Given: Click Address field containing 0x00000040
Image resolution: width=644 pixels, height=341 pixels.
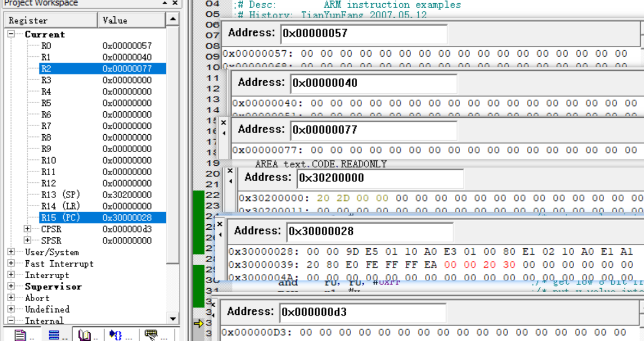Looking at the screenshot, I should [374, 83].
